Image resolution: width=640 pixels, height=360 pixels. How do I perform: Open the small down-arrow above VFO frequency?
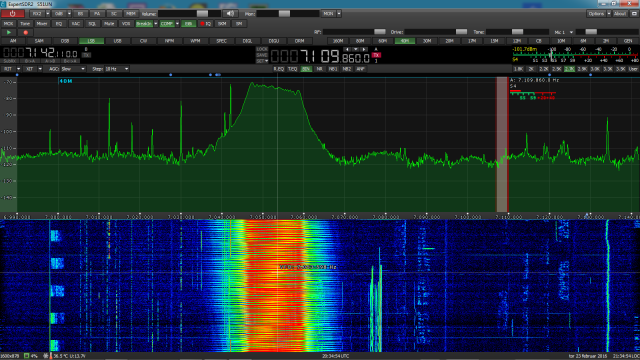356,49
